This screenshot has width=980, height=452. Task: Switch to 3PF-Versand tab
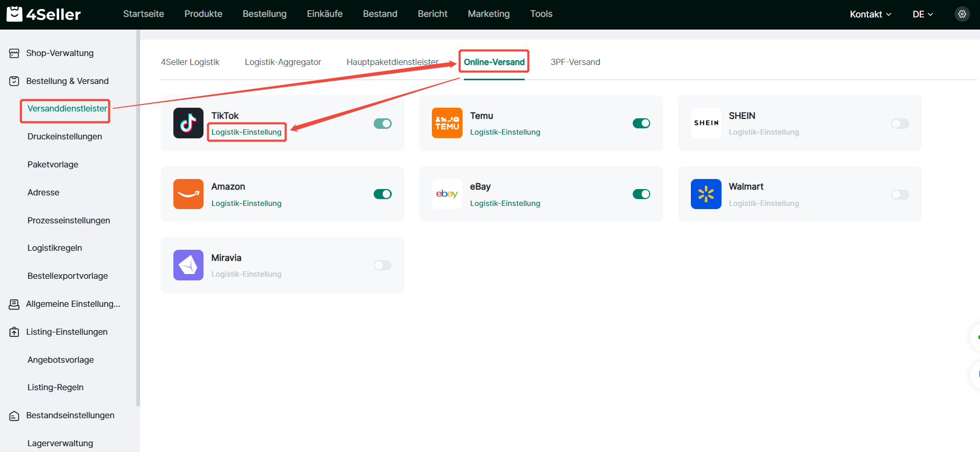575,62
